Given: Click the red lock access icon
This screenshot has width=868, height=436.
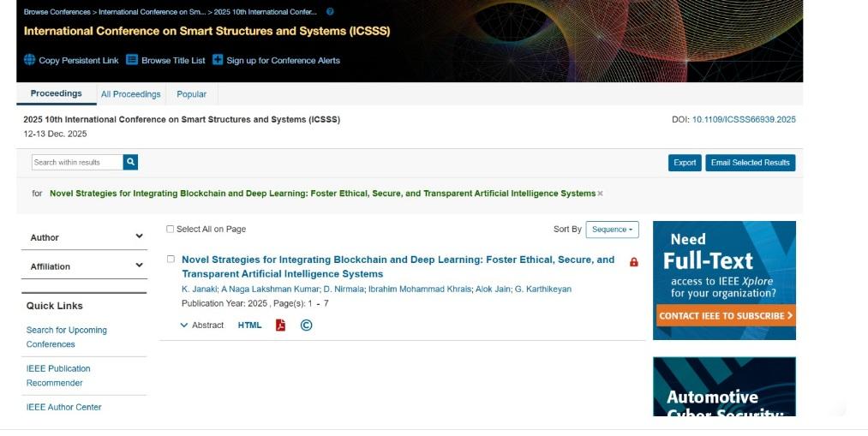Looking at the screenshot, I should pyautogui.click(x=634, y=262).
